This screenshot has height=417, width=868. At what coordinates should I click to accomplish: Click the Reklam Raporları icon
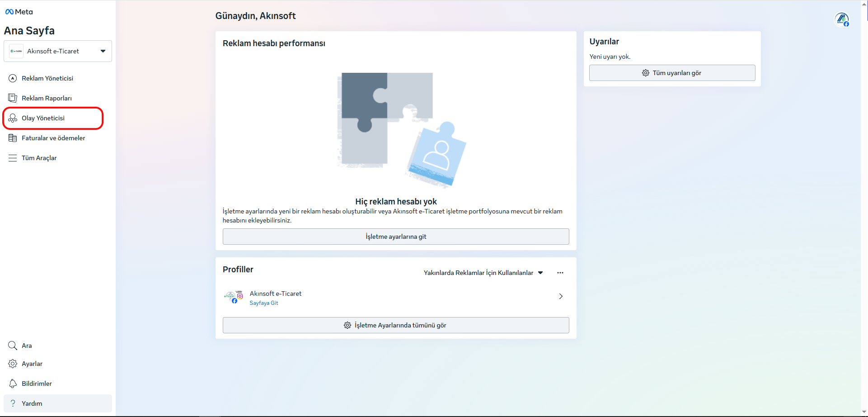pos(13,98)
